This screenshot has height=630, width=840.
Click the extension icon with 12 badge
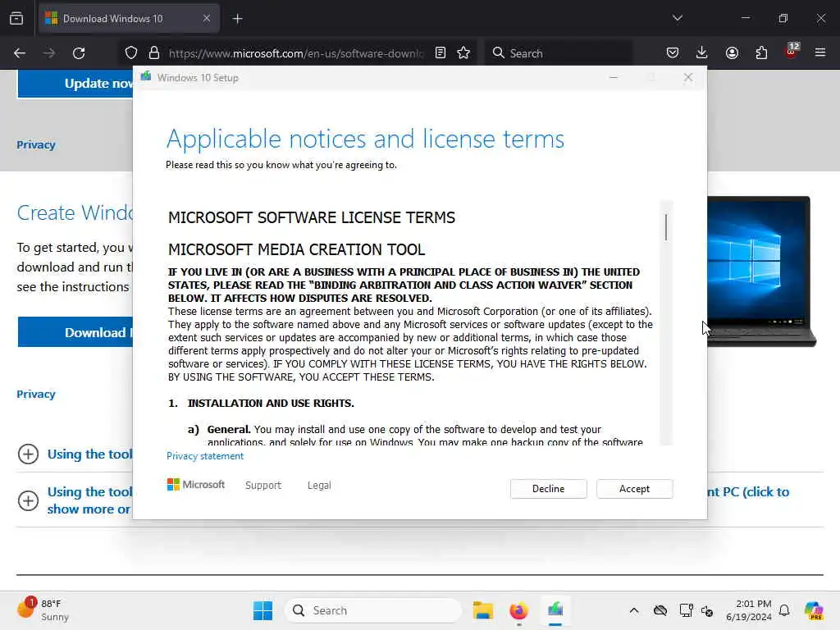coord(791,52)
